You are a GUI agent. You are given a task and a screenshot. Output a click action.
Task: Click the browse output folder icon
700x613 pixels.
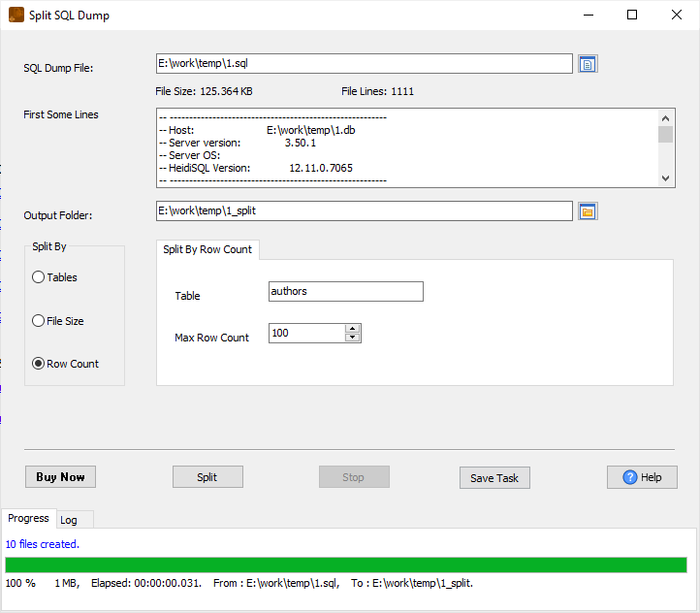pyautogui.click(x=588, y=211)
